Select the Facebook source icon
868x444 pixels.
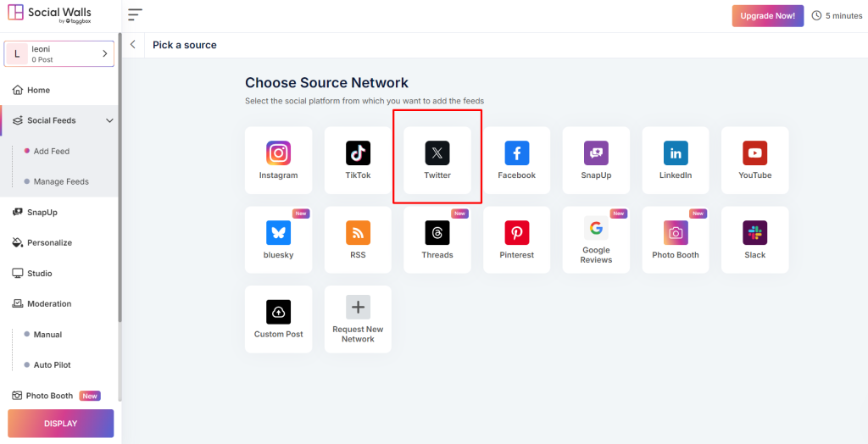(517, 153)
